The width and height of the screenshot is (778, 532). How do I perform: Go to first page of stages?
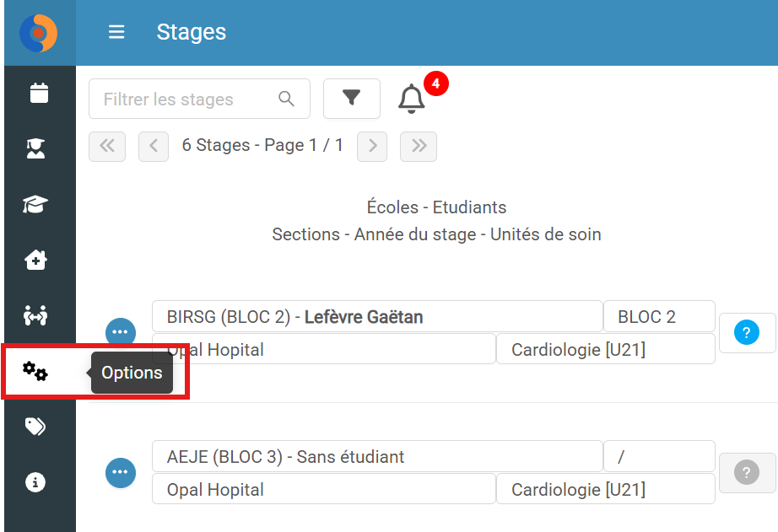(x=107, y=146)
